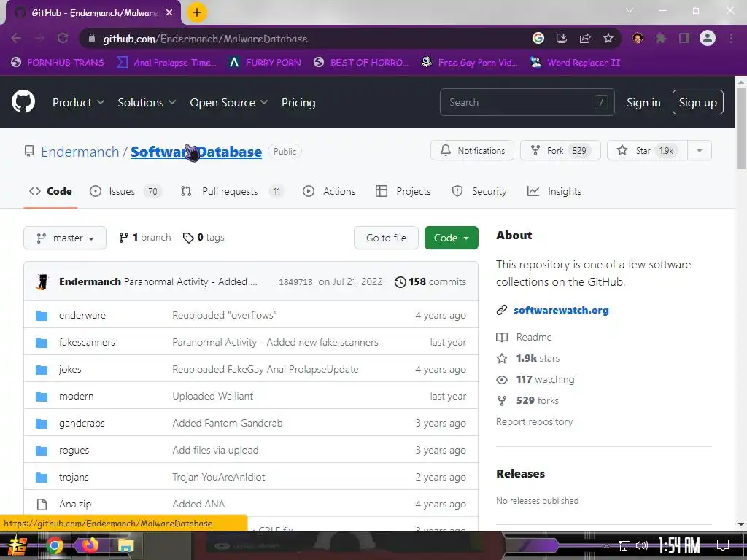
Task: Open the tab search chevron in title bar
Action: (630, 10)
